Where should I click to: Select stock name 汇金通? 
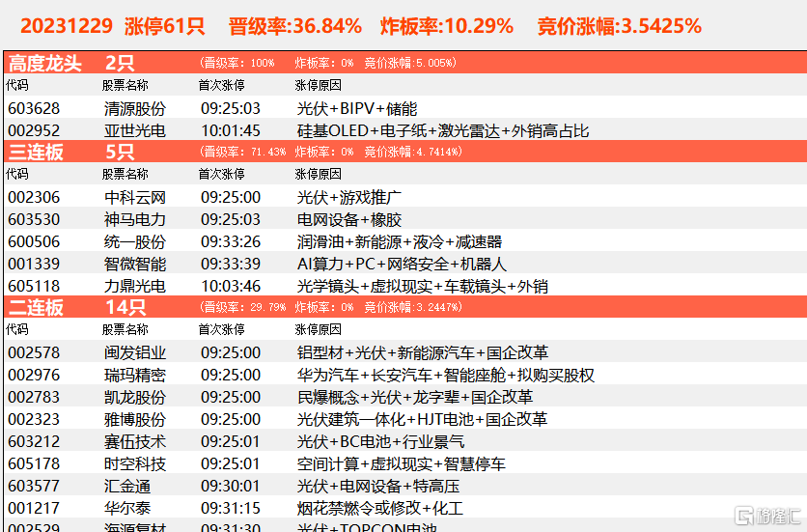[127, 486]
